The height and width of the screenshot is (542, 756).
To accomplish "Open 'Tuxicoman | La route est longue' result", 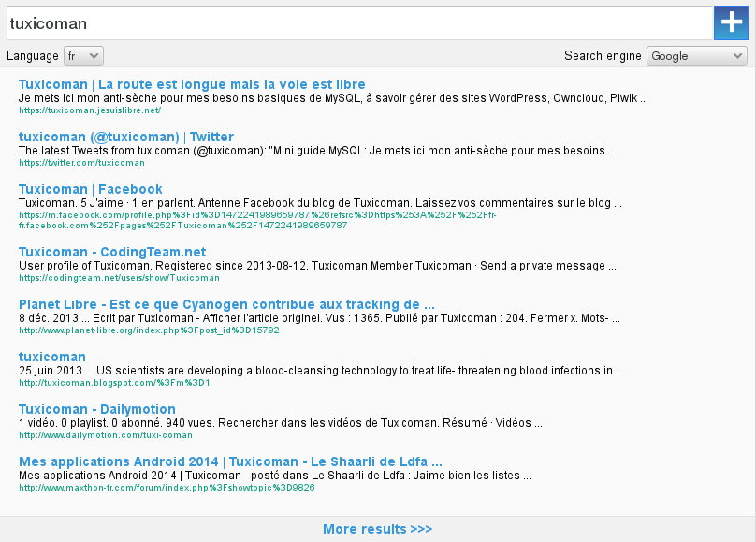I will pyautogui.click(x=192, y=84).
